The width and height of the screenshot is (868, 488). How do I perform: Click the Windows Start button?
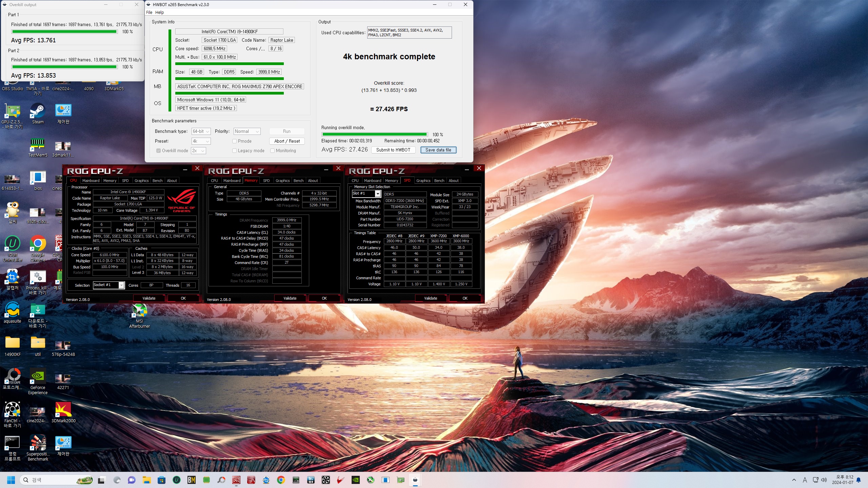point(11,480)
